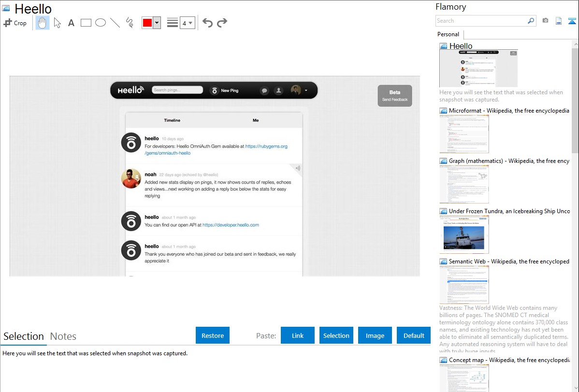This screenshot has height=392, width=579.
Task: Click the line thickness icon
Action: click(x=173, y=23)
